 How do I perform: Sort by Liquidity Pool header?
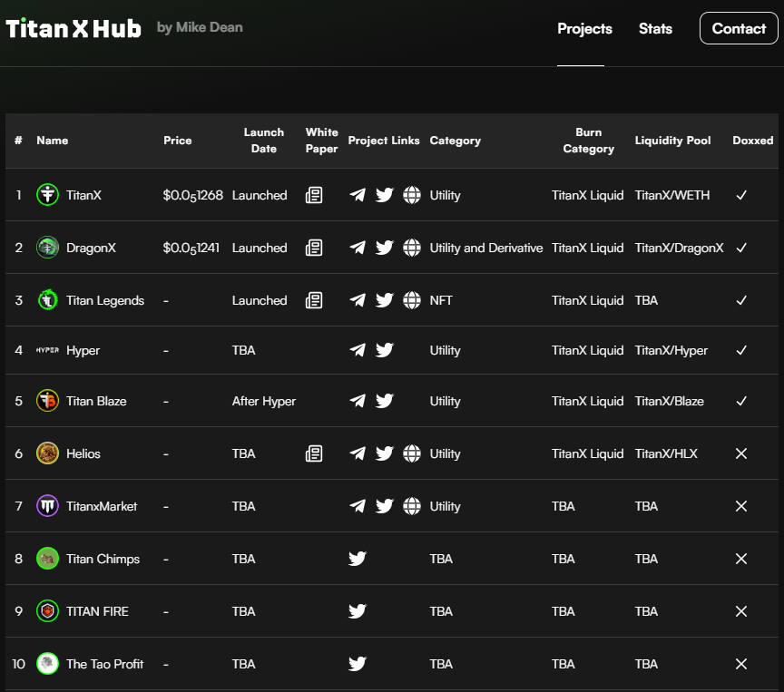click(x=672, y=141)
